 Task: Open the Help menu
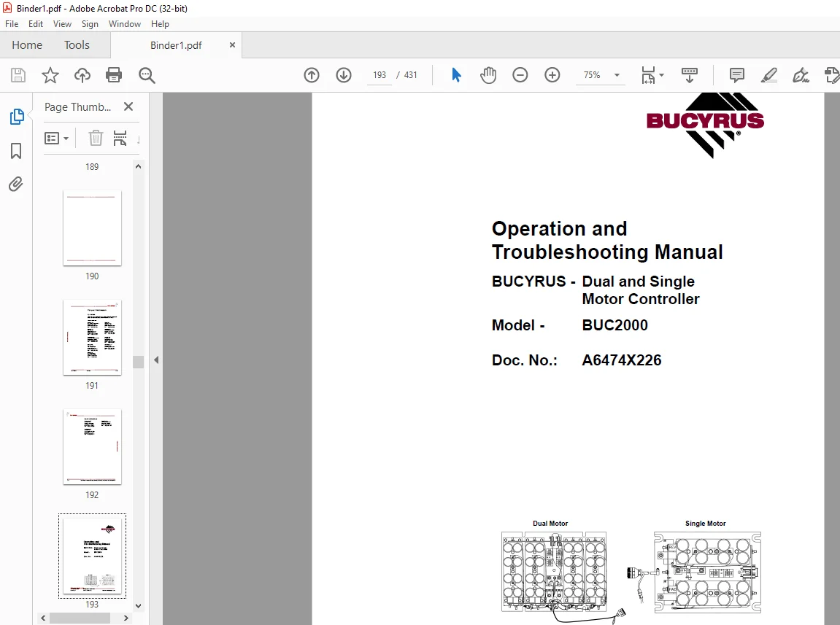click(160, 24)
